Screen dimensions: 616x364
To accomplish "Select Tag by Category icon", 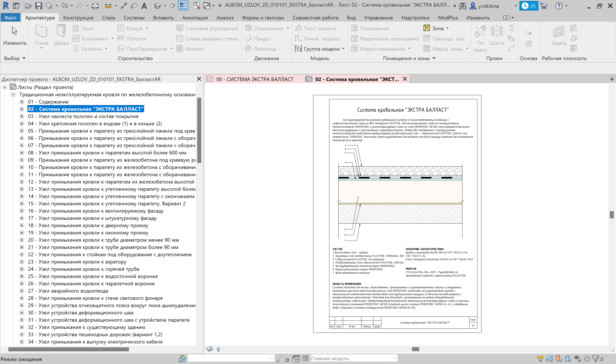I will click(134, 6).
